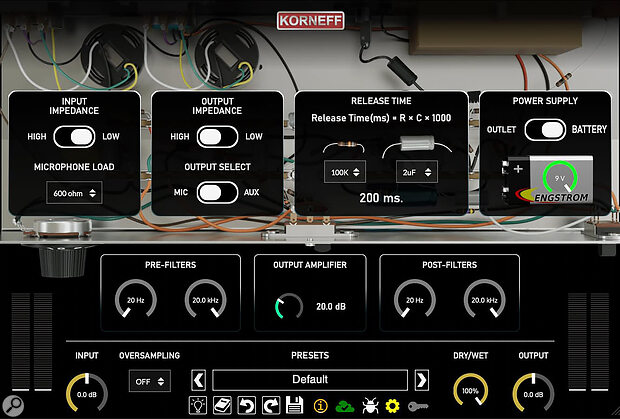Toggle Output Impedance High/Low switch
The image size is (620, 419).
coord(217,137)
